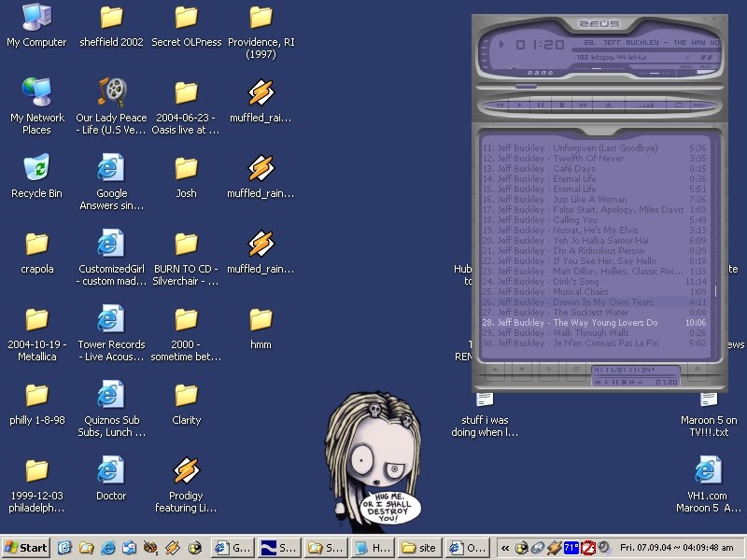Select track 30 Je N'en Connais Pas La Fin
Image resolution: width=747 pixels, height=560 pixels.
(x=594, y=343)
